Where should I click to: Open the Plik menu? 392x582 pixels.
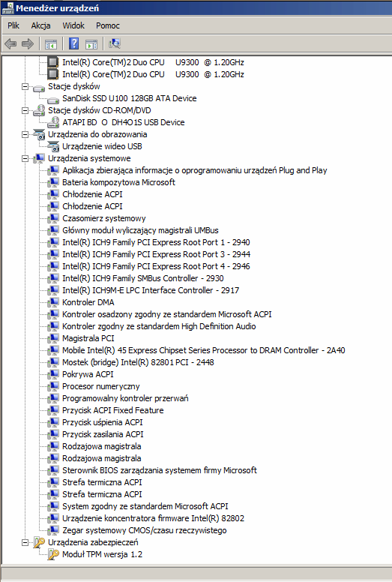coord(13,25)
